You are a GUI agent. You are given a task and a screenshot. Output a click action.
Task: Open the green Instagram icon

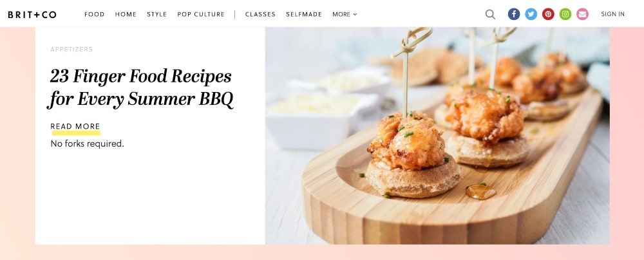(x=565, y=14)
